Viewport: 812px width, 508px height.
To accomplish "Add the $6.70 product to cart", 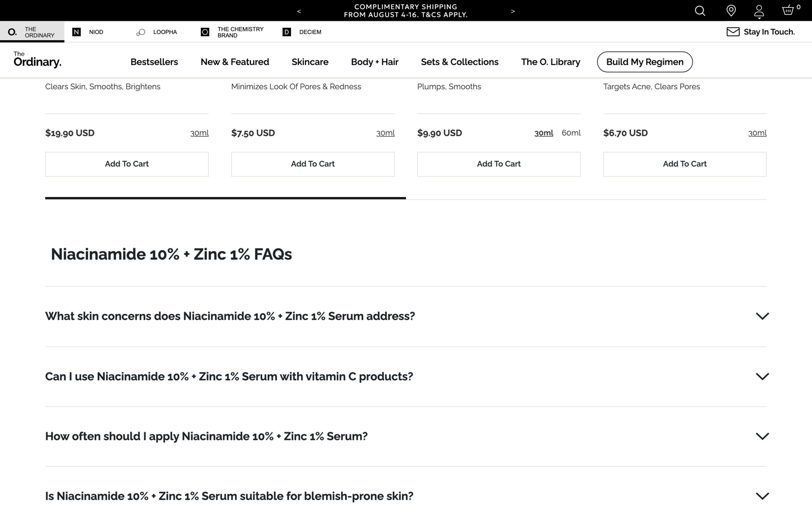I will (685, 164).
